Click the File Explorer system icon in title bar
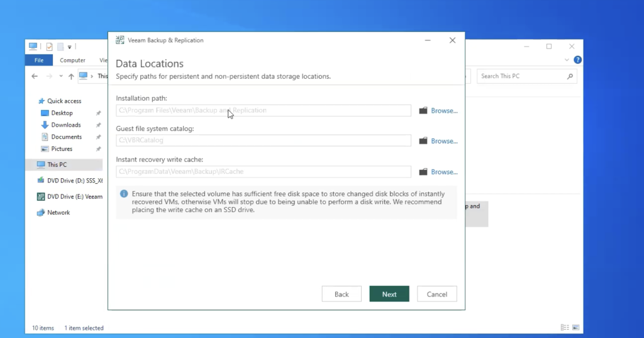 (x=33, y=46)
